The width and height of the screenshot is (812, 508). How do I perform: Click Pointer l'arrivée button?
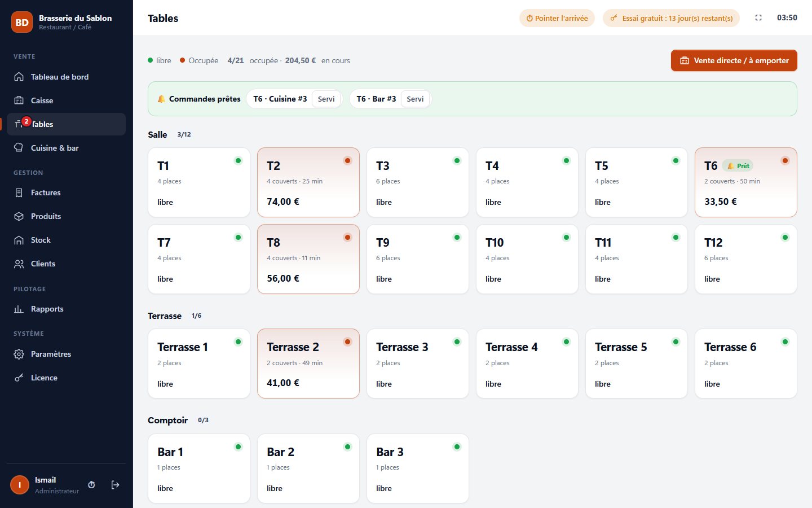557,18
